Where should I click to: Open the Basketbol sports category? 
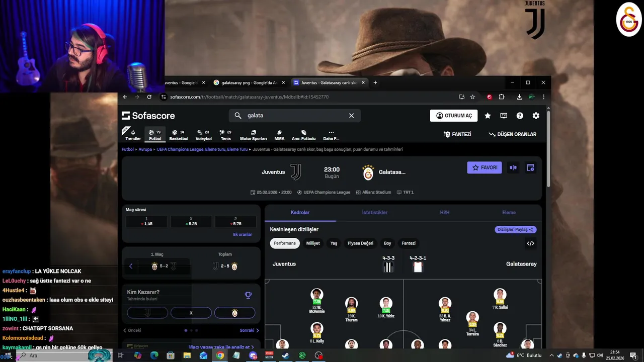click(x=179, y=135)
